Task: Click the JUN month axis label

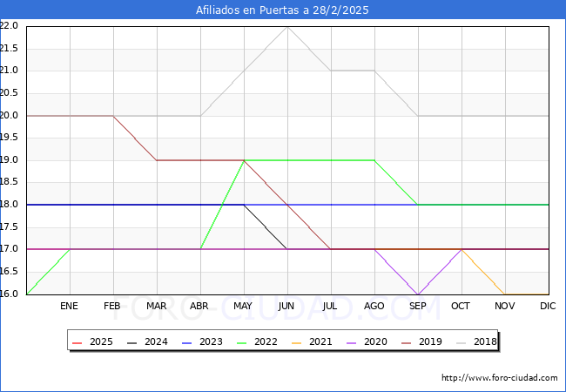Action: 286,306
